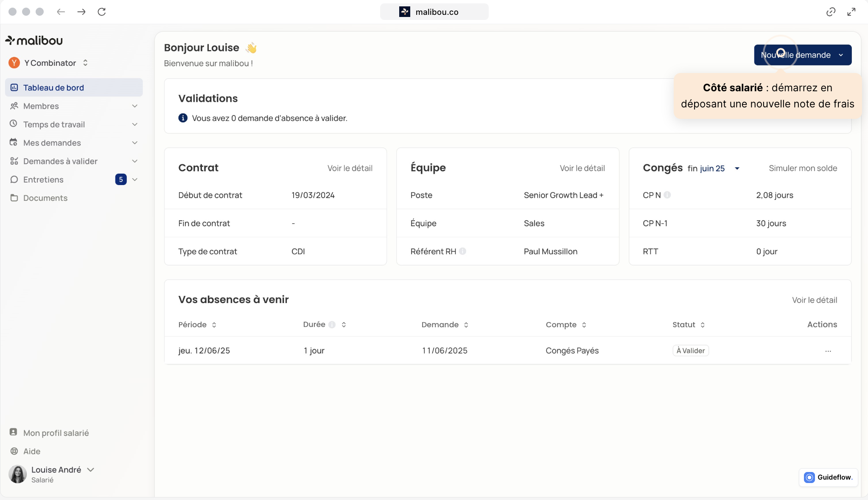Image resolution: width=868 pixels, height=500 pixels.
Task: Click the browser reload icon
Action: 101,12
